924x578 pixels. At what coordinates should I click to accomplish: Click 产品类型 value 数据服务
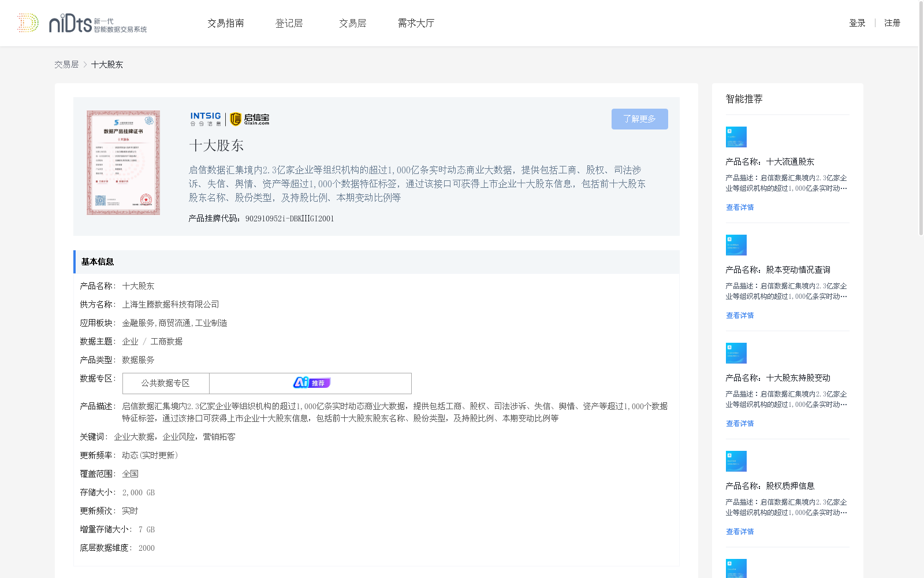[x=138, y=360]
